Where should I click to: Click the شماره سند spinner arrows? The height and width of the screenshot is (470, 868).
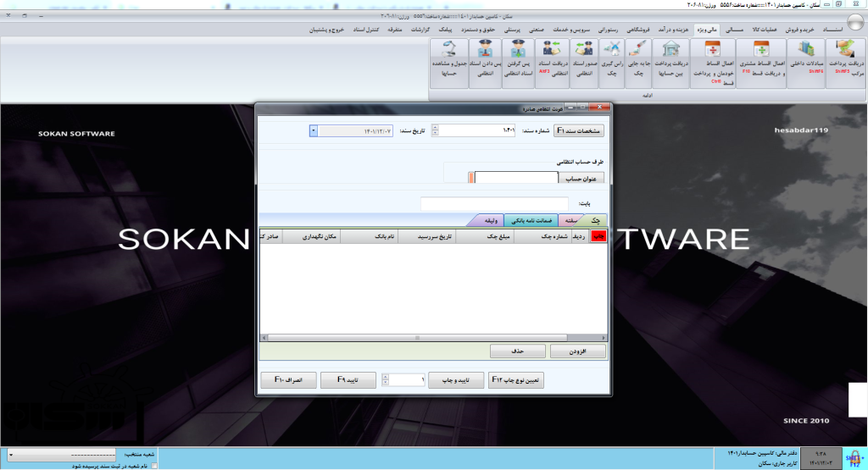point(435,130)
